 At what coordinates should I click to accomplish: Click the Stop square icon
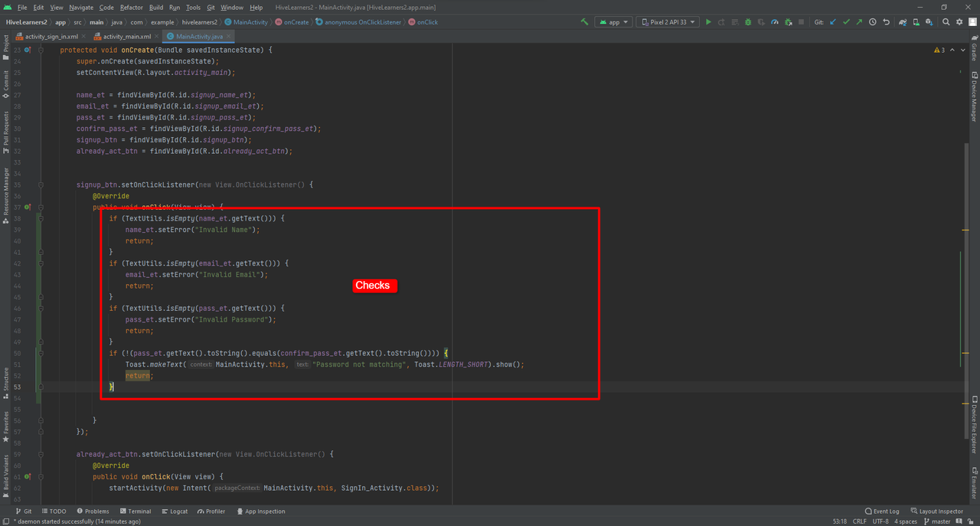(802, 22)
